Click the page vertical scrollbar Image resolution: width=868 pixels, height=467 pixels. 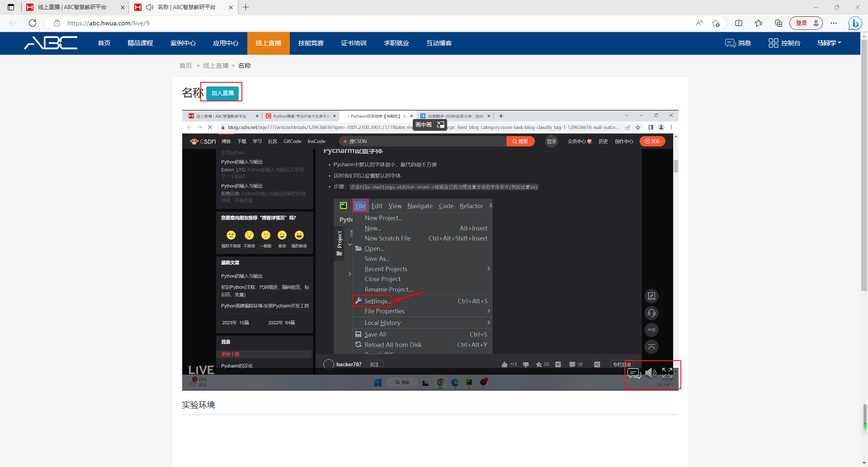(x=864, y=165)
